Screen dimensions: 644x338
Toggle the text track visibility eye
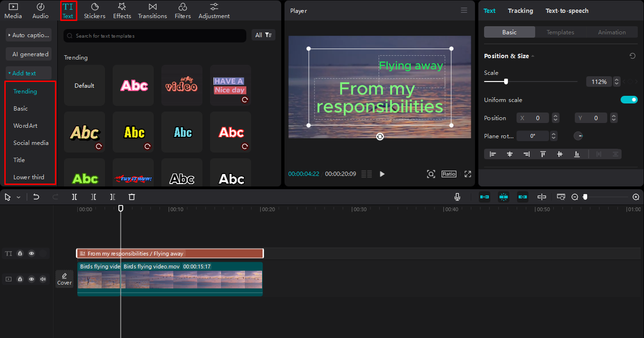[32, 253]
